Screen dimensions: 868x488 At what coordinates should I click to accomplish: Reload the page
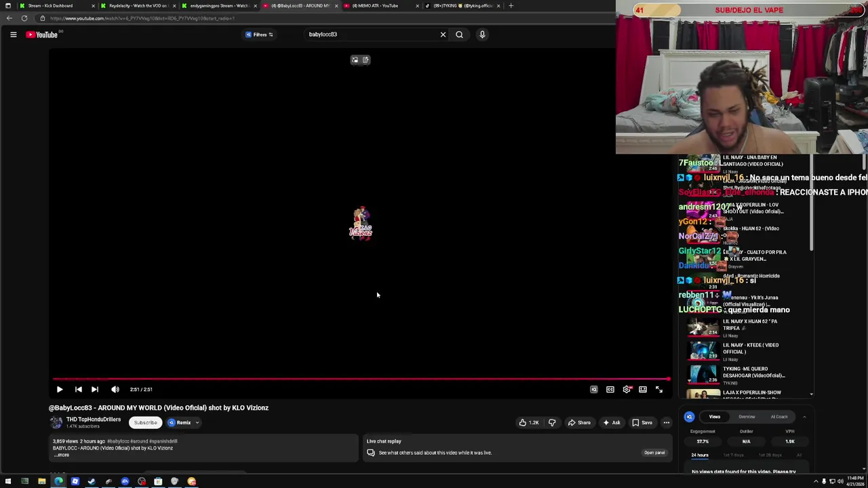pos(24,18)
